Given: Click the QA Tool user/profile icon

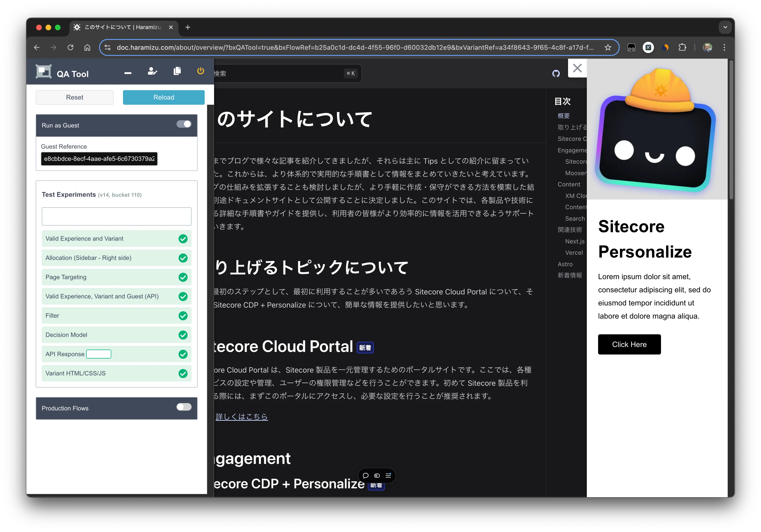Looking at the screenshot, I should coord(152,72).
